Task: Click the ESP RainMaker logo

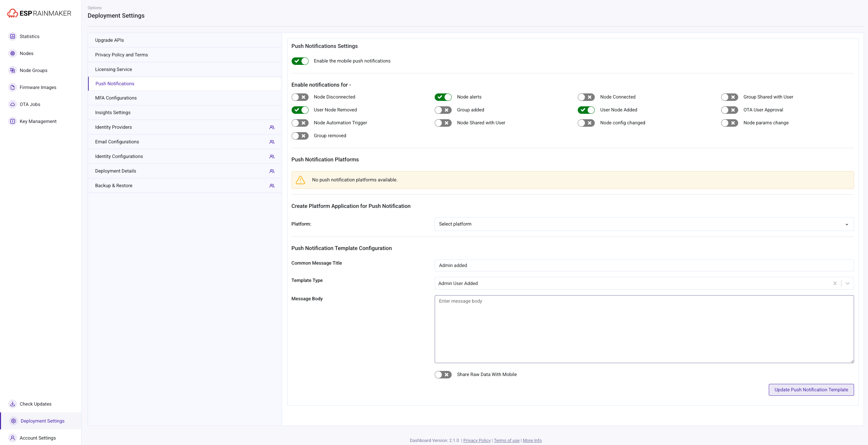Action: coord(39,13)
